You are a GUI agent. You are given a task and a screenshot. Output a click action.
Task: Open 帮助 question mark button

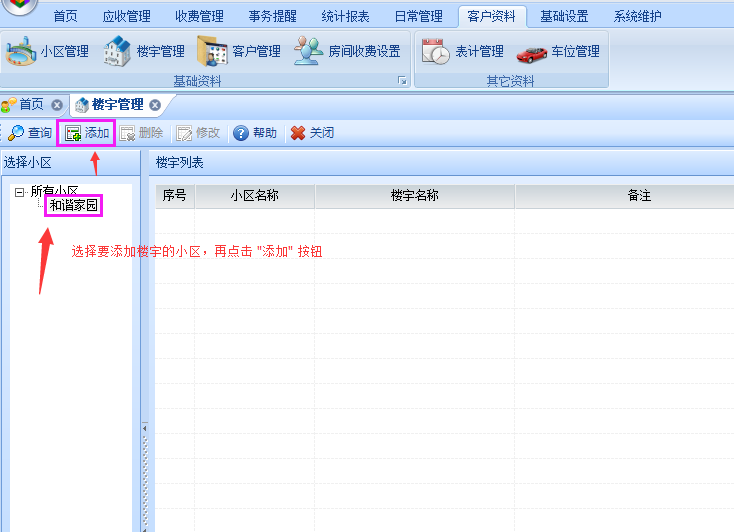coord(255,133)
